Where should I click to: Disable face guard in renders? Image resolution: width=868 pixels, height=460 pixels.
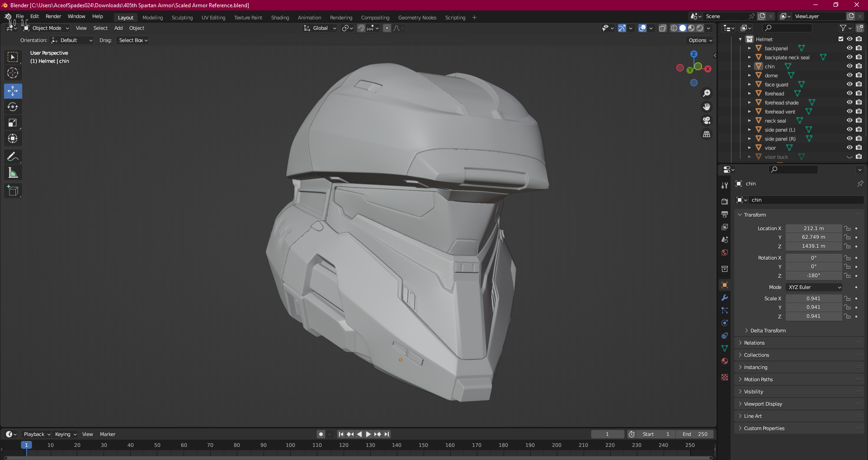point(859,84)
